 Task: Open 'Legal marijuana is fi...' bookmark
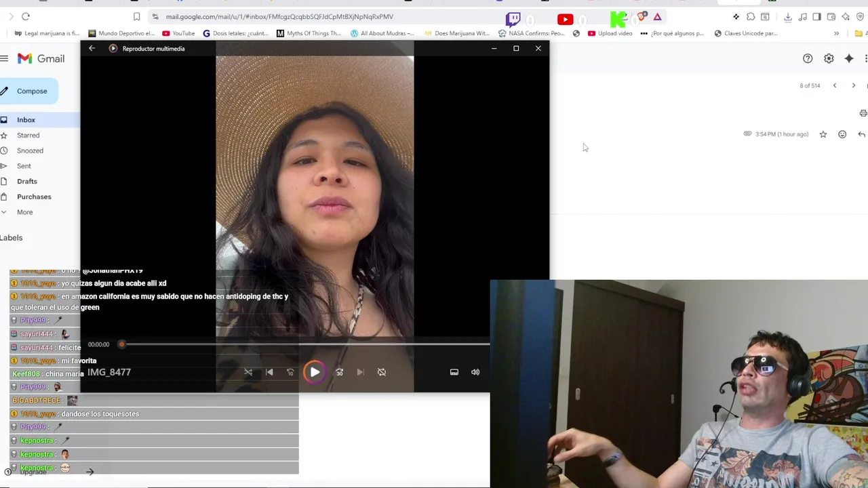coord(47,33)
